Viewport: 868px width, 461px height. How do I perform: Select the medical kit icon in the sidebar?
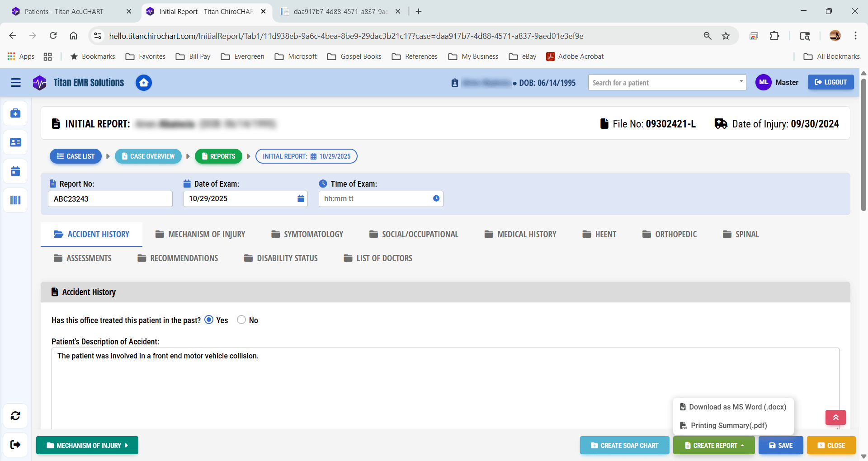click(15, 113)
